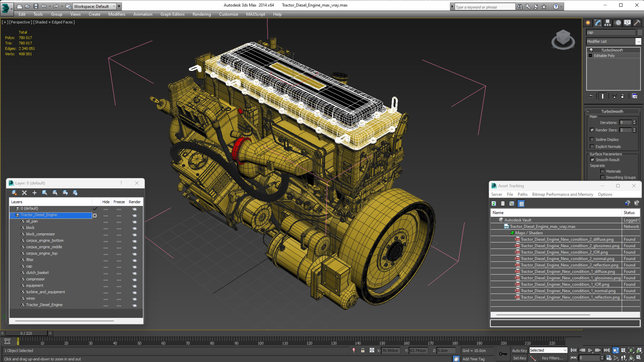Collapse the Tractor_Diesel_Engine layer tree
This screenshot has width=644, height=362.
(12, 215)
